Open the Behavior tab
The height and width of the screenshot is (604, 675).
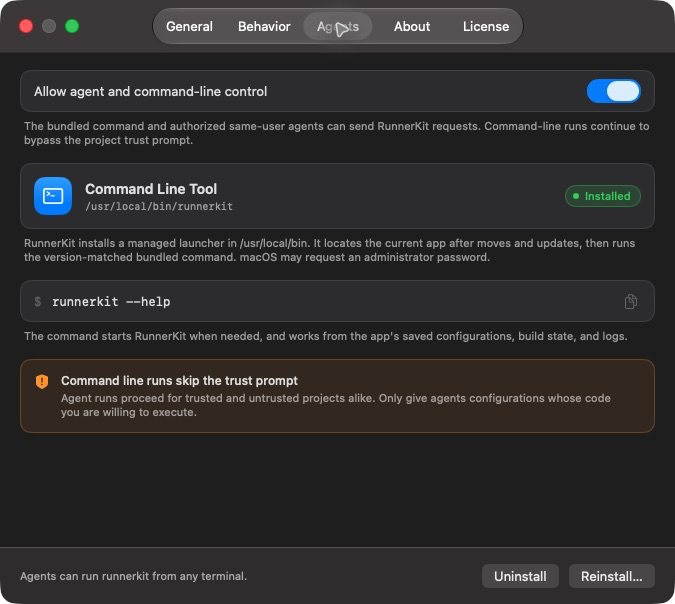(x=264, y=27)
